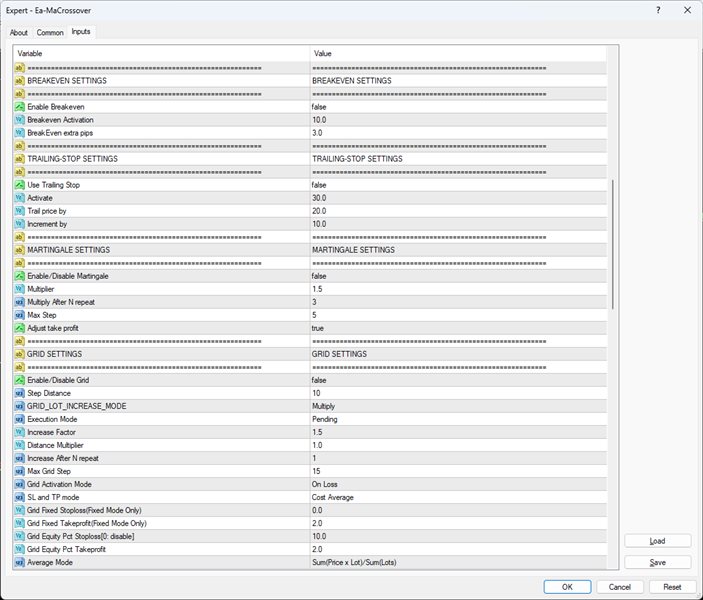The height and width of the screenshot is (600, 703).
Task: Switch to the Common tab
Action: point(50,32)
